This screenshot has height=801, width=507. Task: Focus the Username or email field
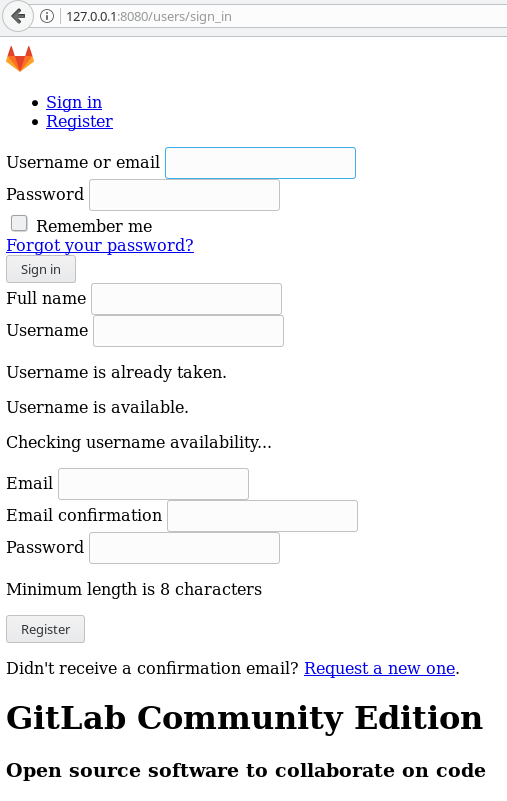(x=260, y=163)
